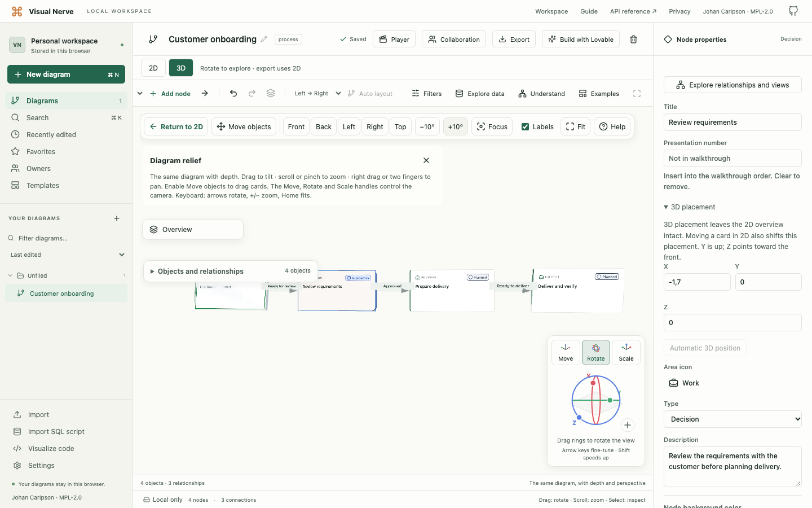Open Templates section
Viewport: 812px width, 508px height.
click(66, 186)
